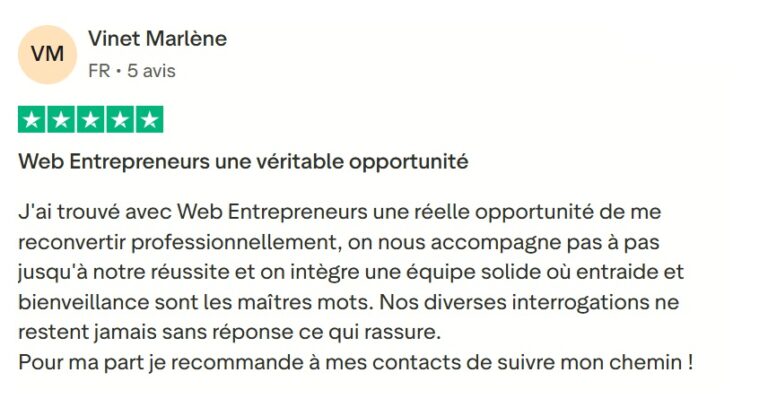This screenshot has height=407, width=768.
Task: Click the VM avatar circle
Action: (47, 54)
